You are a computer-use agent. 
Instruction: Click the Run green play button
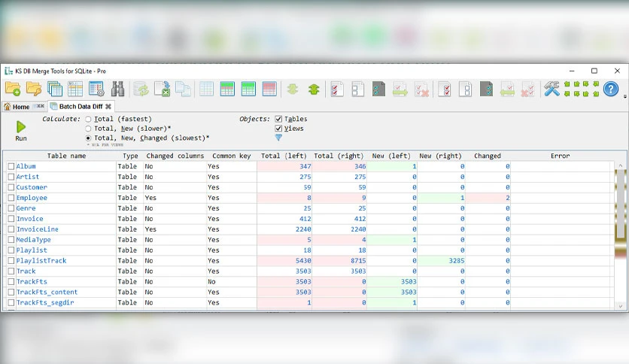pyautogui.click(x=21, y=131)
